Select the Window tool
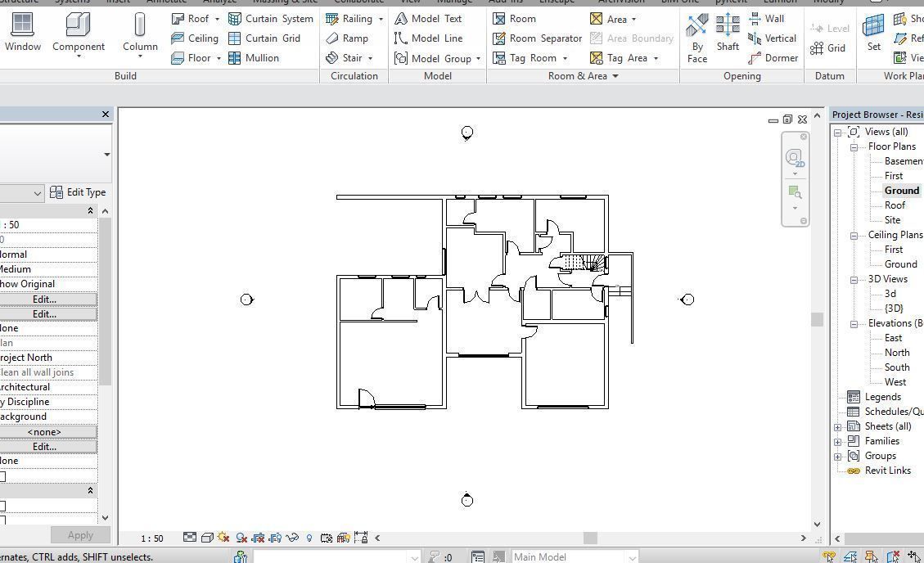 [x=22, y=33]
